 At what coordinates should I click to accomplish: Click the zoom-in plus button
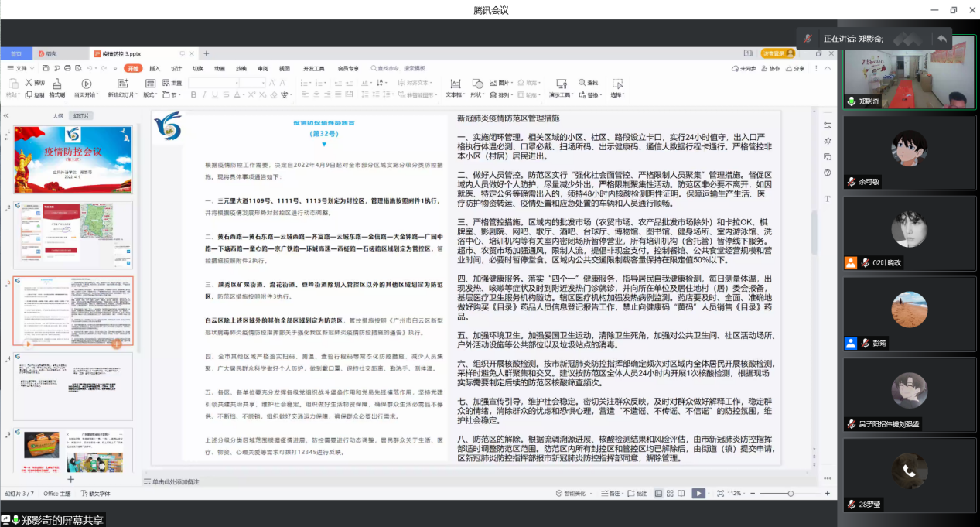point(828,493)
